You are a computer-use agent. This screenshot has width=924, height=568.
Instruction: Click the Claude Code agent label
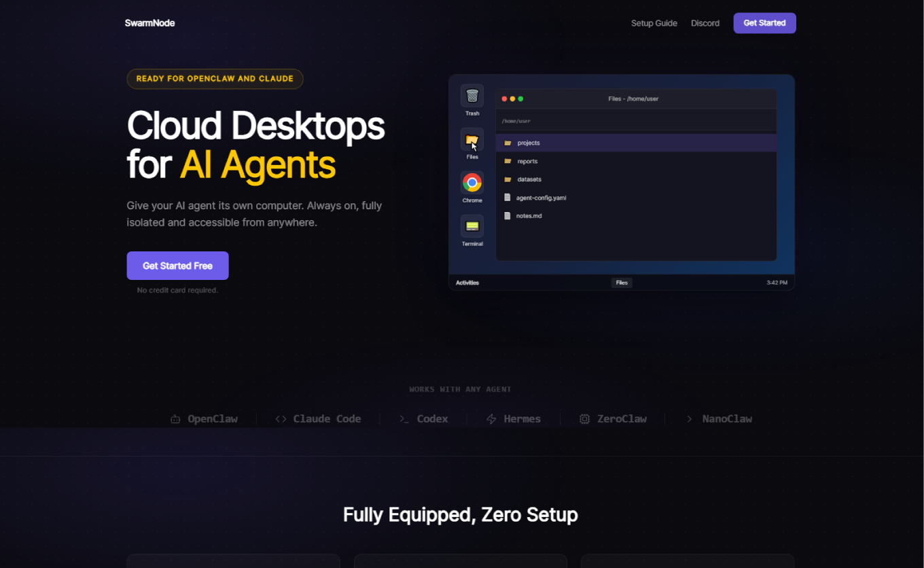point(327,419)
